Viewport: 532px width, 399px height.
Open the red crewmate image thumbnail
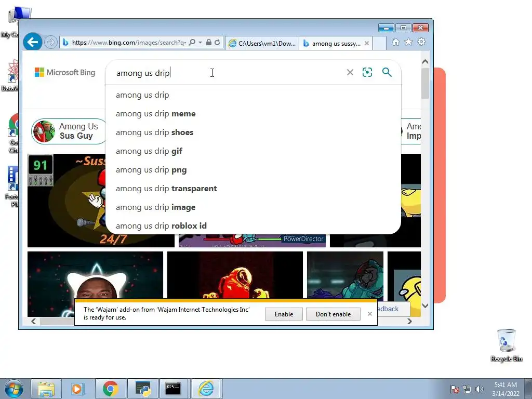coord(235,275)
